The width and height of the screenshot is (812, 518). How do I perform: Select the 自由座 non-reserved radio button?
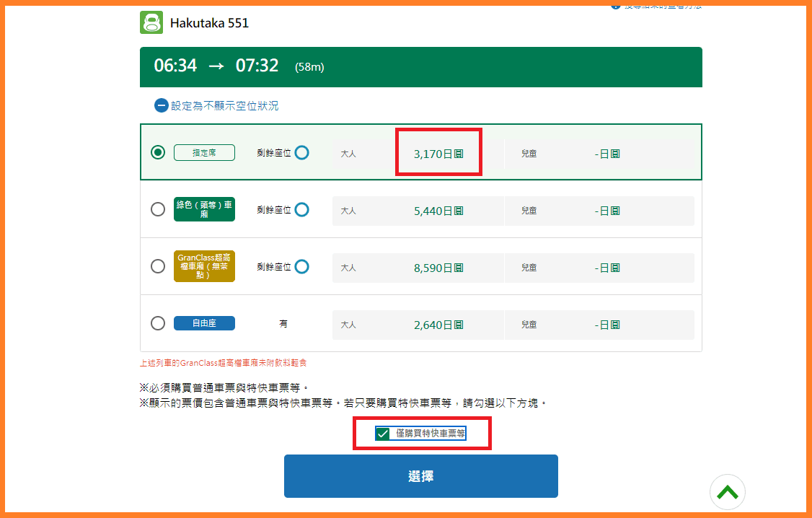click(x=158, y=323)
